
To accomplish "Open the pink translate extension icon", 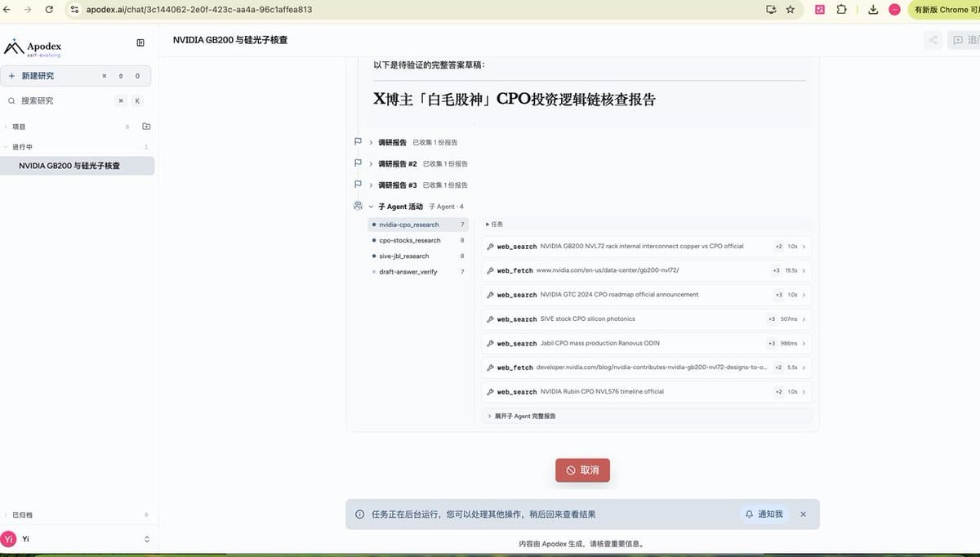I will [x=820, y=10].
